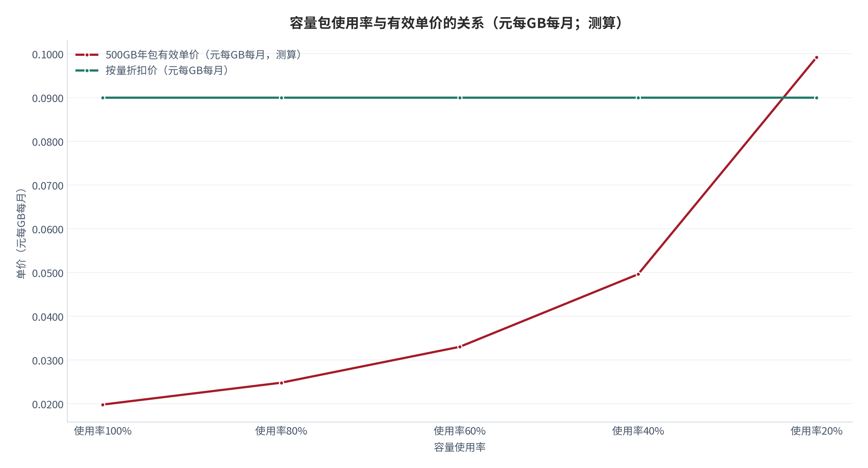The image size is (868, 468).
Task: Click y-axis tick 0.0500
Action: pyautogui.click(x=48, y=273)
